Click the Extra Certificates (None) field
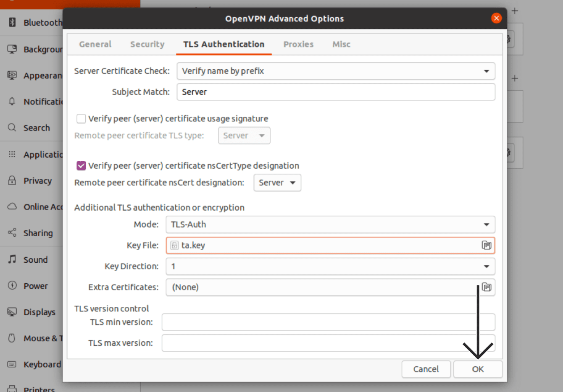The image size is (563, 392). point(330,287)
